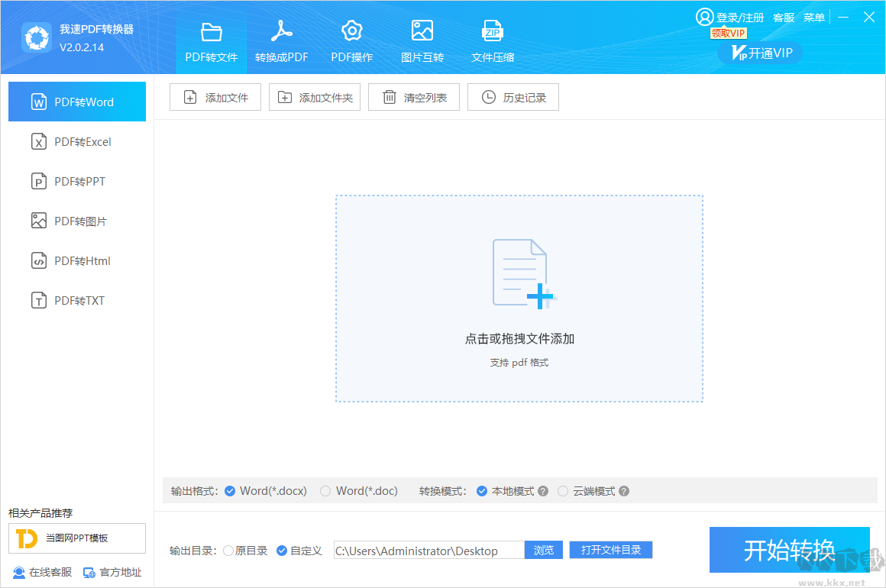Open the PDF转Html conversion option
Image resolution: width=886 pixels, height=588 pixels.
pyautogui.click(x=76, y=260)
